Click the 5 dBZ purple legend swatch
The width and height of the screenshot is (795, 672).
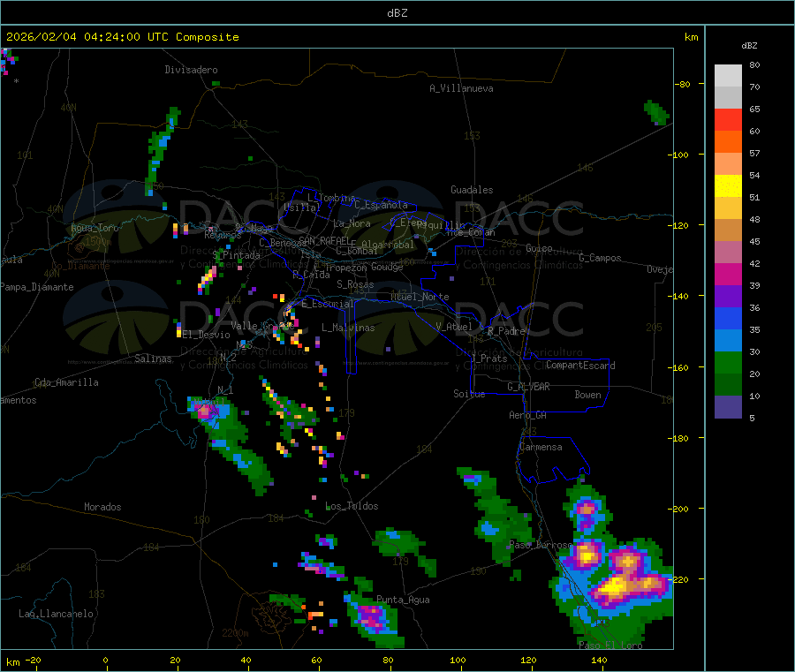pos(728,407)
